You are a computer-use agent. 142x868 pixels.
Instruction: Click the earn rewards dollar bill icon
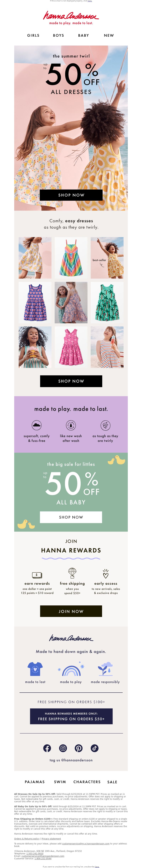(x=37, y=575)
